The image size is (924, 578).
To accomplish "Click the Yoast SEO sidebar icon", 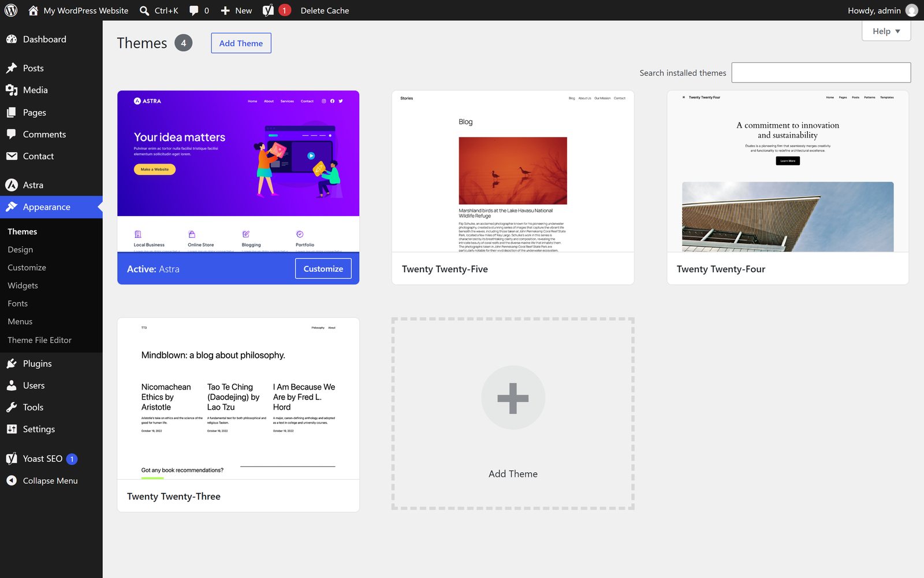I will 12,459.
